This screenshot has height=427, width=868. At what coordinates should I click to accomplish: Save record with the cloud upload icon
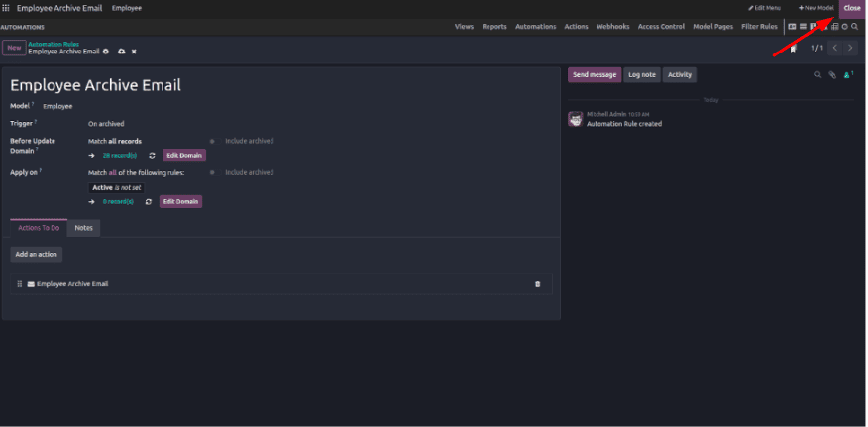(x=122, y=52)
